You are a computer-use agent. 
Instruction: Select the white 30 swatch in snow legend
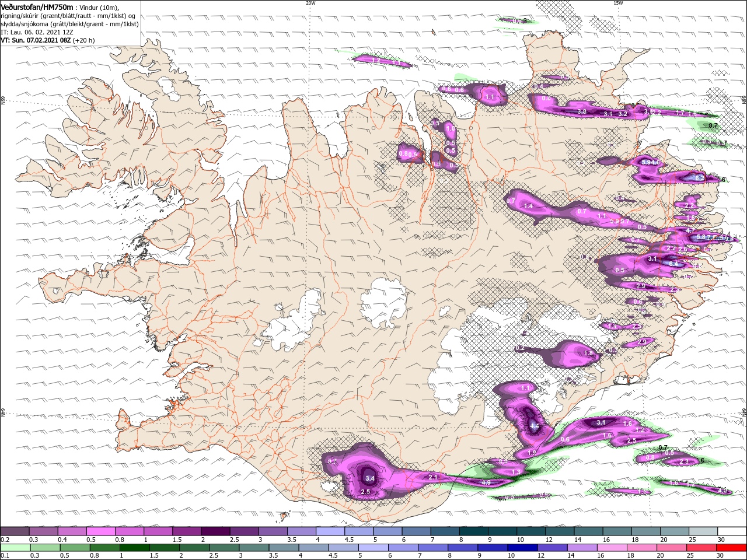pos(732,531)
